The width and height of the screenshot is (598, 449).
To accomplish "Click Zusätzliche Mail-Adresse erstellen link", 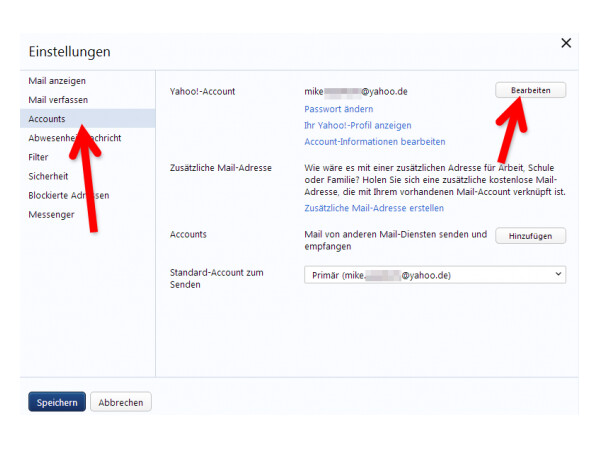I will (x=374, y=208).
